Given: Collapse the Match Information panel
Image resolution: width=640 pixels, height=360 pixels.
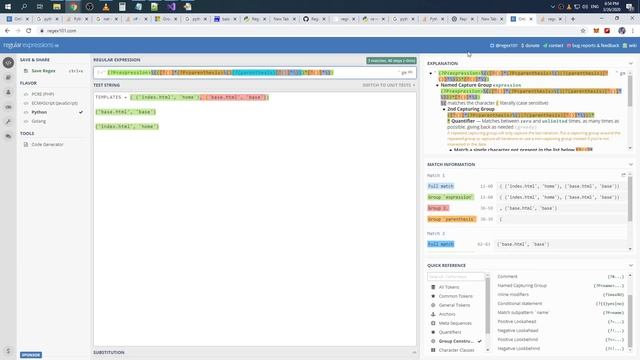Looking at the screenshot, I should point(631,164).
